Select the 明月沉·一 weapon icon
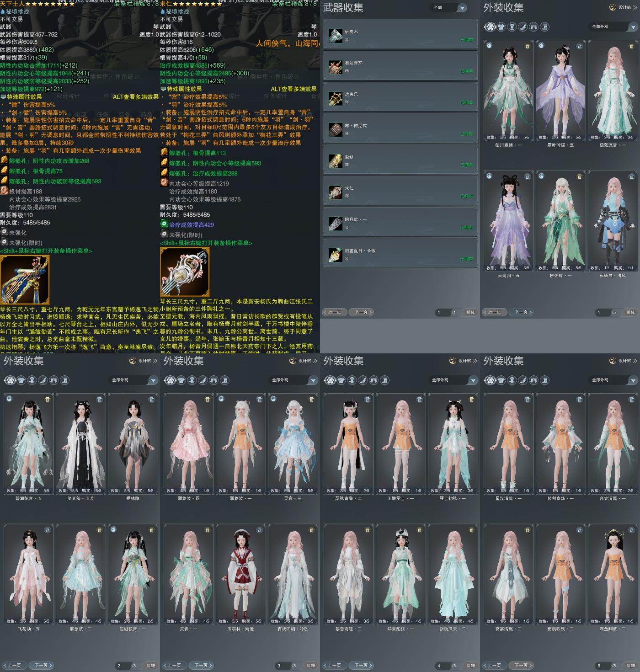The width and height of the screenshot is (640, 672). (x=335, y=223)
